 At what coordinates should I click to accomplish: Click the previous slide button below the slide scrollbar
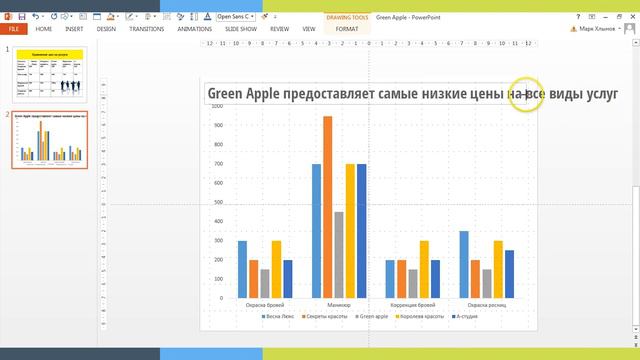(x=636, y=338)
